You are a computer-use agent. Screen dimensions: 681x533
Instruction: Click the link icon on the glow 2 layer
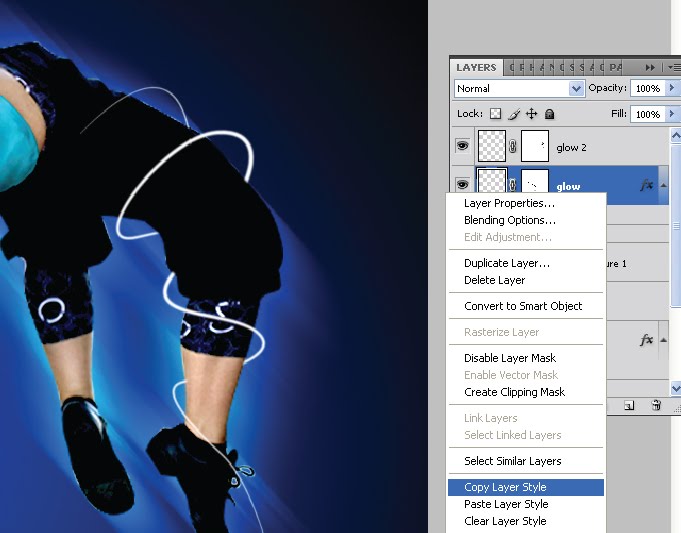(x=512, y=146)
